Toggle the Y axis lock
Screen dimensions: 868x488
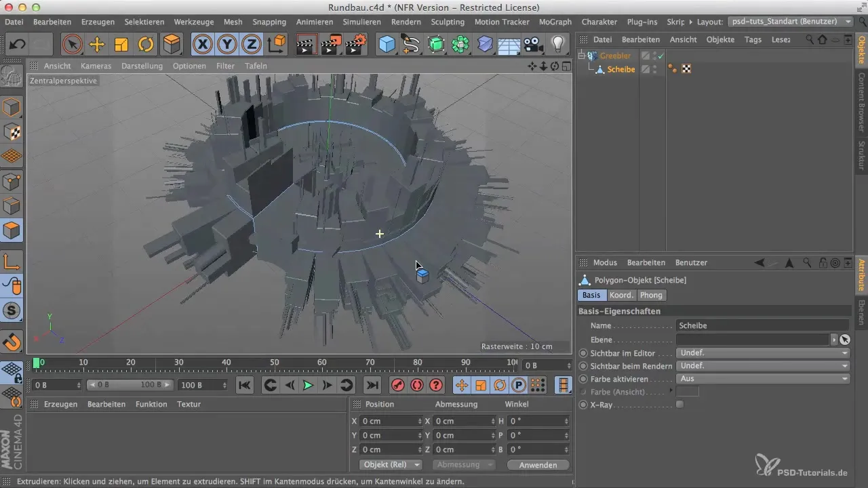pyautogui.click(x=227, y=45)
